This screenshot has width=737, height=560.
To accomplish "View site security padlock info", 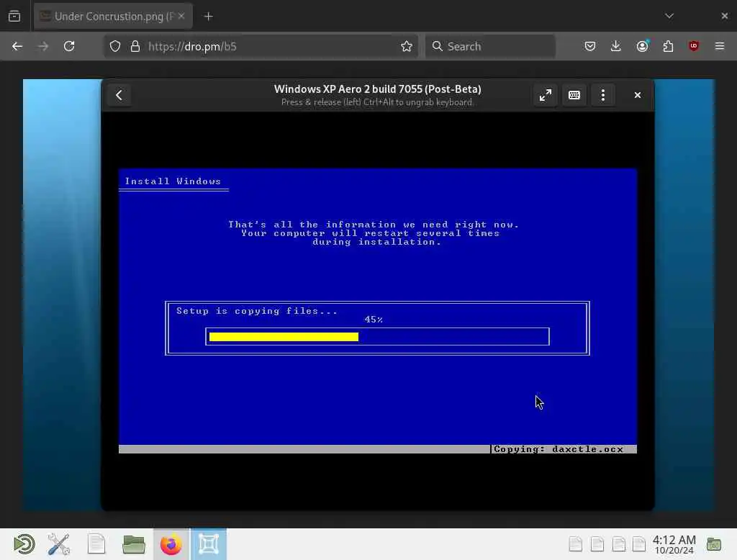I will (135, 46).
